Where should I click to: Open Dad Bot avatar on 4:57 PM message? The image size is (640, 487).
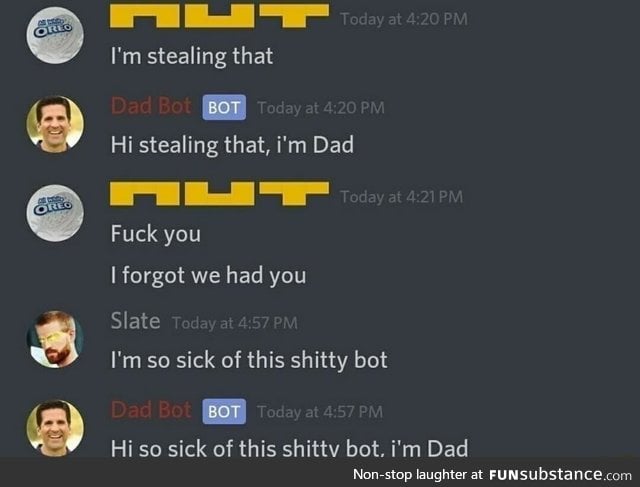55,428
